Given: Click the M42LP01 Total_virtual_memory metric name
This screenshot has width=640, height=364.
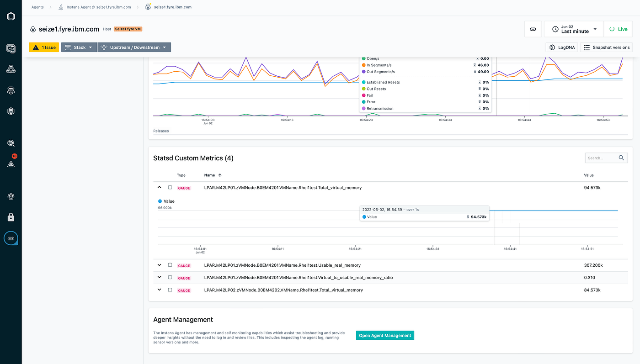Looking at the screenshot, I should 283,188.
